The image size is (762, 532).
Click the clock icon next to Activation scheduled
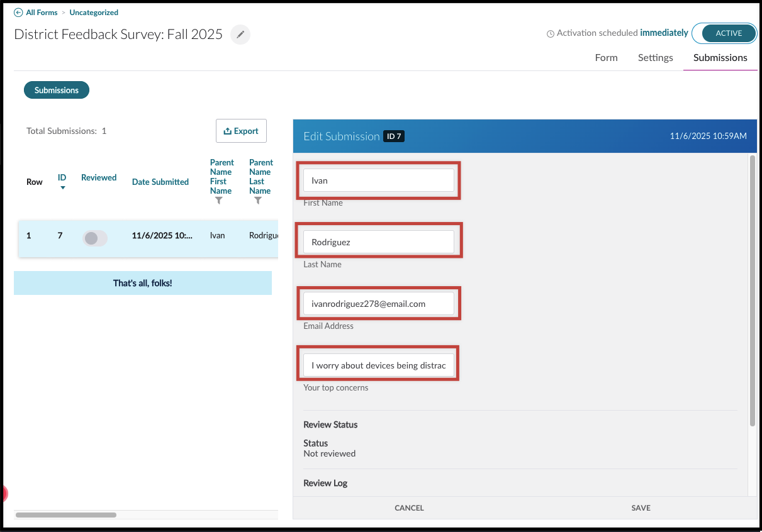[x=551, y=34]
